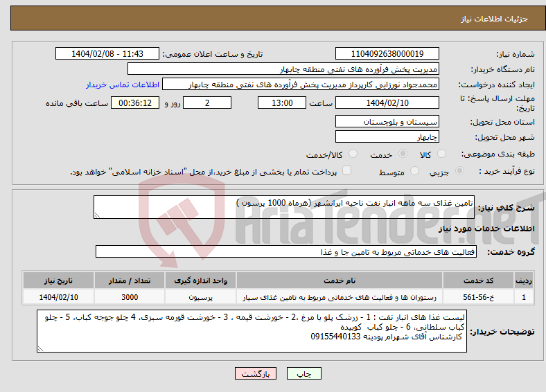Click the announcement date field 1404/02/08

coord(107,53)
